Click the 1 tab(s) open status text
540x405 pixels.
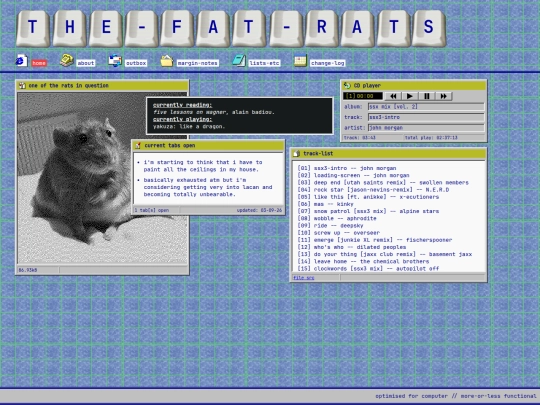[x=152, y=210]
